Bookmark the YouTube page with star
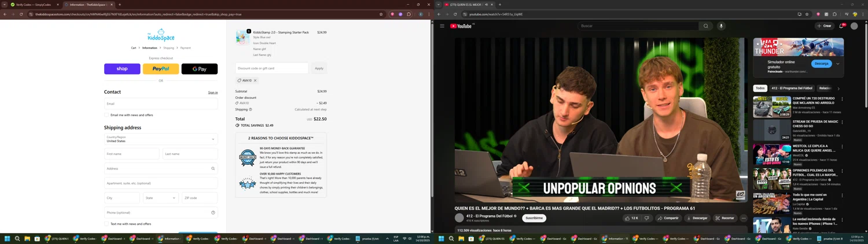Viewport: 868px width, 244px height. click(x=807, y=14)
